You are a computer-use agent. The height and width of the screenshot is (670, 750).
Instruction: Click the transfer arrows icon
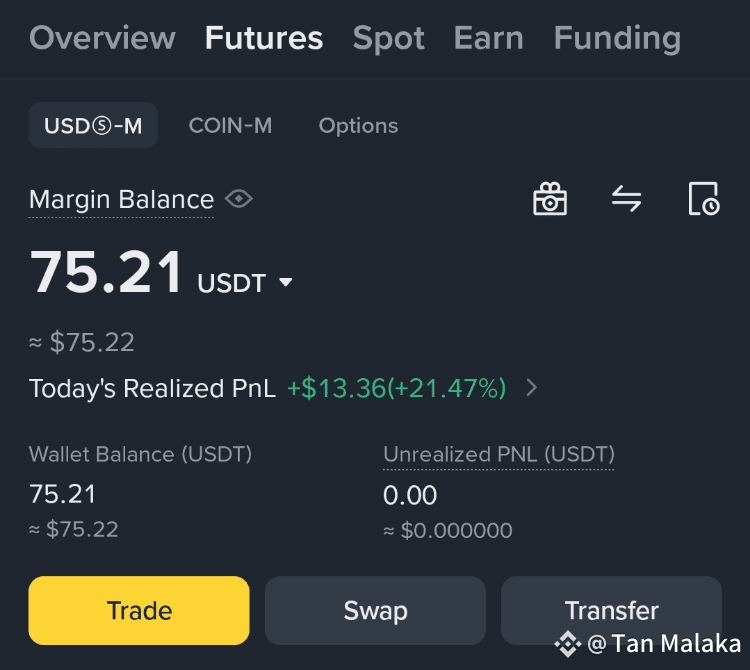627,198
